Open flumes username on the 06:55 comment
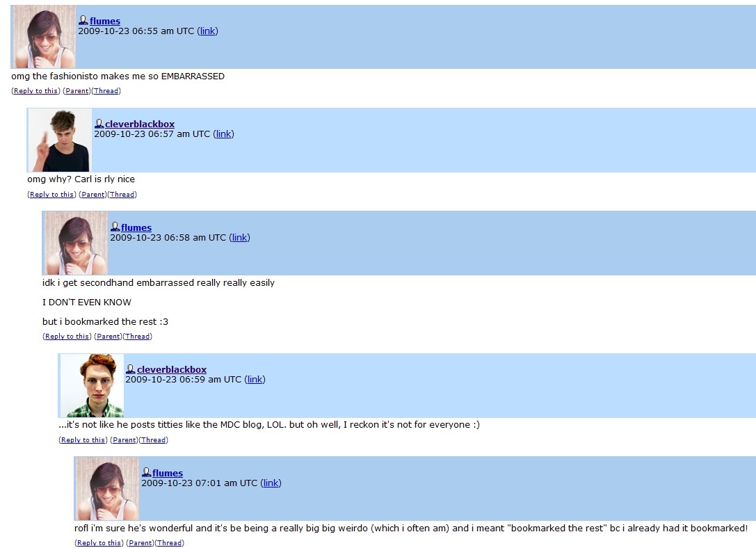 [104, 21]
